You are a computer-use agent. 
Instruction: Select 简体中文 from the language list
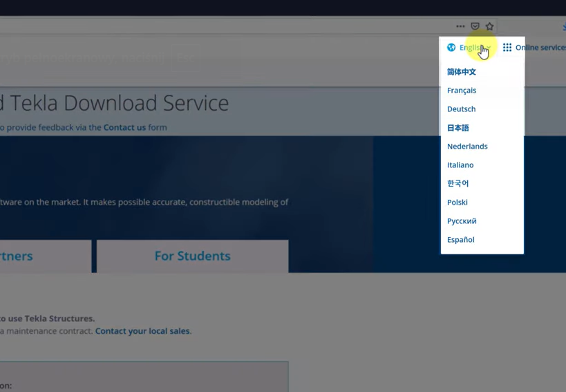[461, 72]
